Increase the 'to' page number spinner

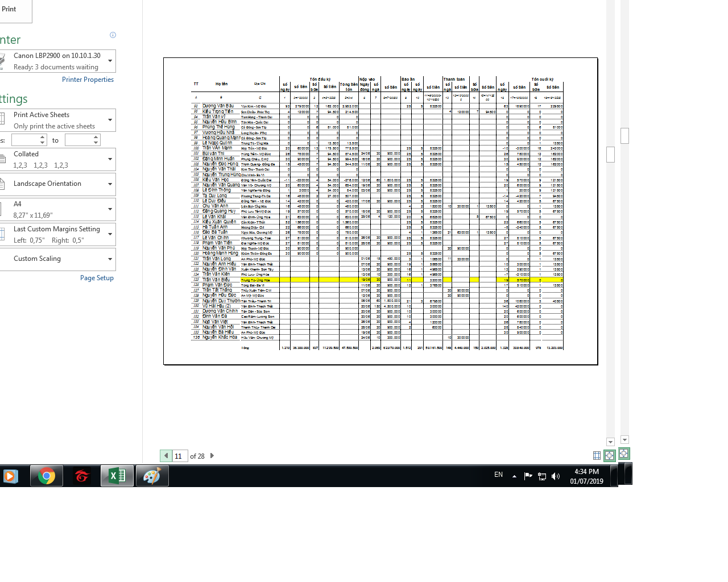(x=96, y=137)
